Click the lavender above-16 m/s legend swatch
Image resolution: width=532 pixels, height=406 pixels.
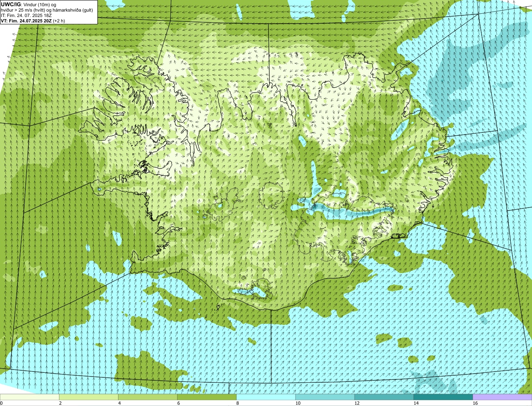tap(502, 397)
